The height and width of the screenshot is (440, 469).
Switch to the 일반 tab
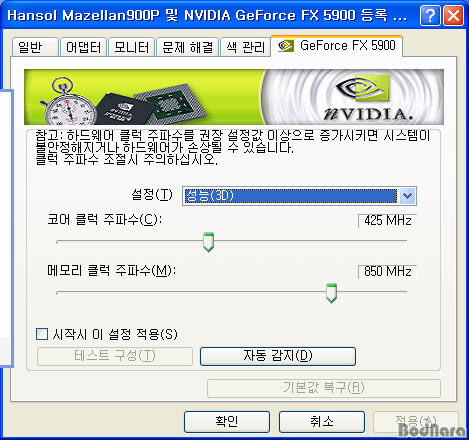coord(35,47)
